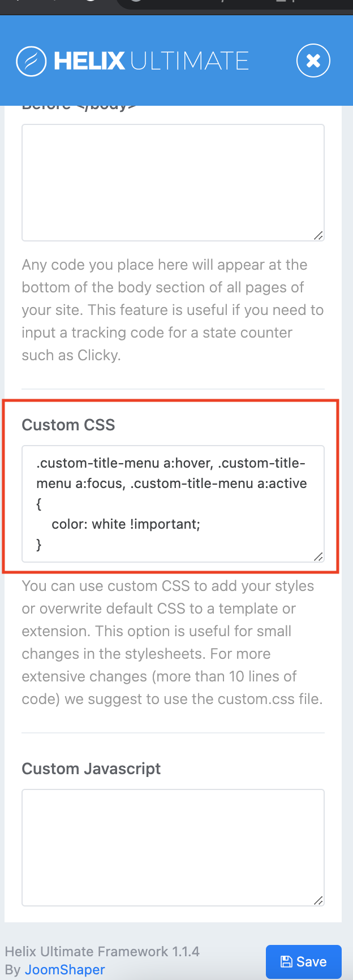Focus the Custom Javascript text area
Image resolution: width=353 pixels, height=980 pixels.
[173, 847]
